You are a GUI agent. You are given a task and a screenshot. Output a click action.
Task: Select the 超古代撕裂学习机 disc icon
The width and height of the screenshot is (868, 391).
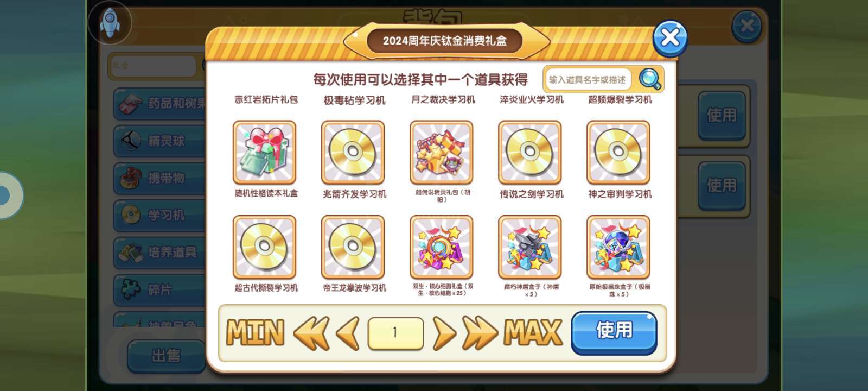tap(265, 247)
